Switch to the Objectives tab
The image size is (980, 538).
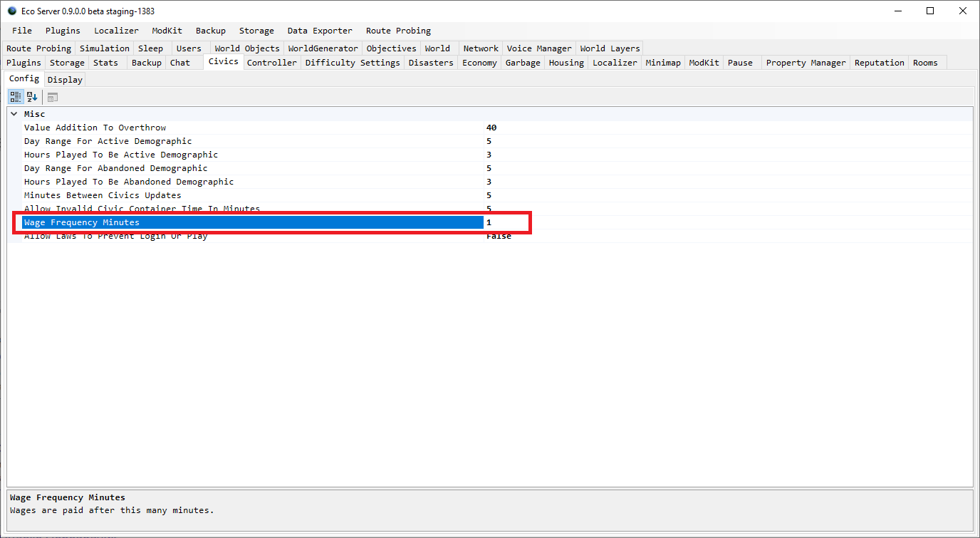391,48
